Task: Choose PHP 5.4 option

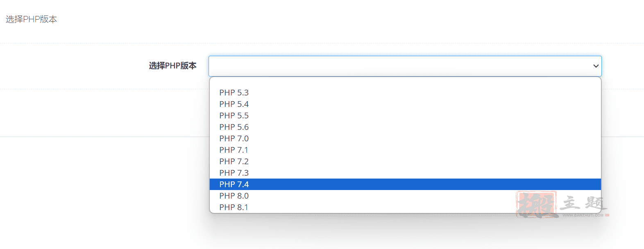Action: tap(405, 104)
